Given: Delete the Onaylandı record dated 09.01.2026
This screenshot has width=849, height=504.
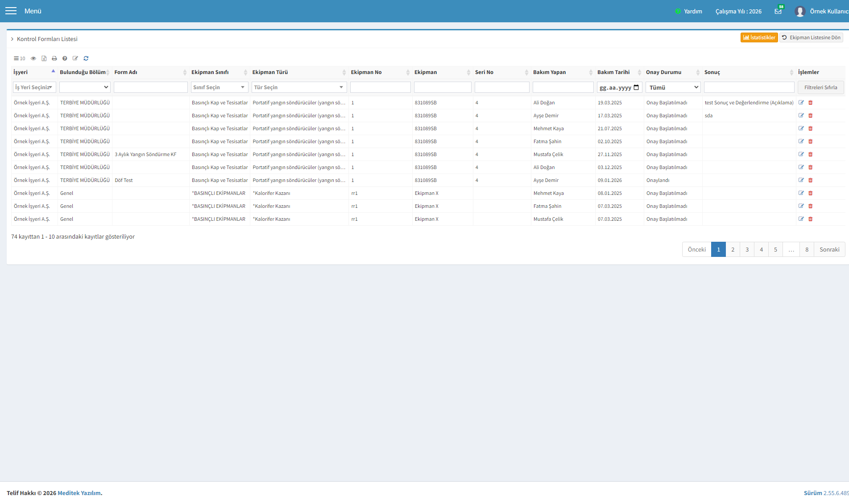Looking at the screenshot, I should pos(811,180).
